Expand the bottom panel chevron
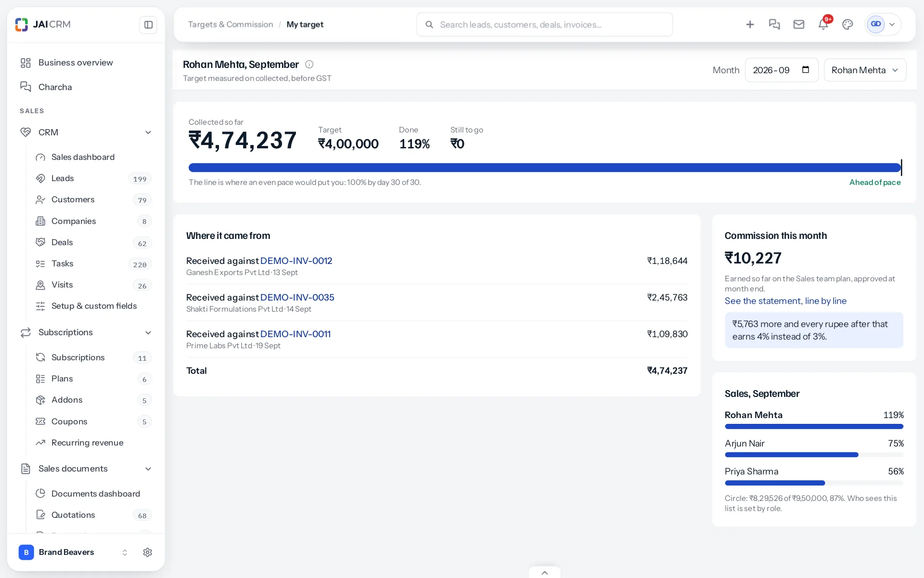Screen dimensions: 924x578 click(x=545, y=573)
